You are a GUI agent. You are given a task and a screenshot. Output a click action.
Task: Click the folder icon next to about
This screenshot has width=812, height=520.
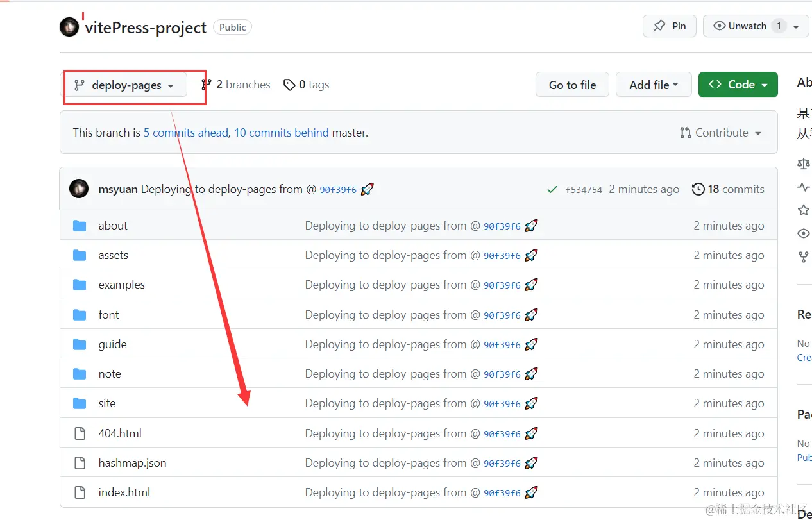click(x=80, y=226)
